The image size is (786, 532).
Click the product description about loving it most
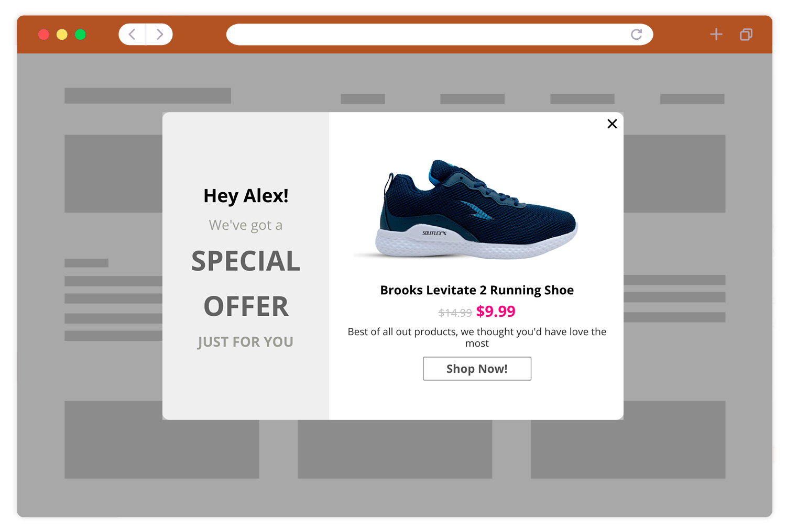pos(477,337)
